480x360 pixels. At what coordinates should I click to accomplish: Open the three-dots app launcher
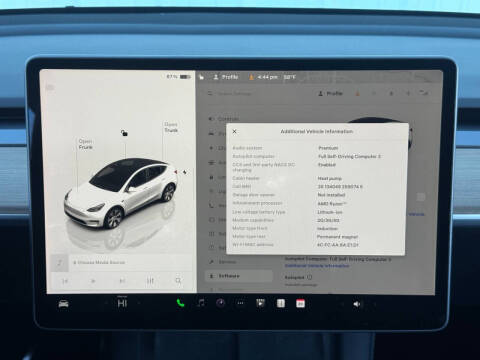[240, 303]
